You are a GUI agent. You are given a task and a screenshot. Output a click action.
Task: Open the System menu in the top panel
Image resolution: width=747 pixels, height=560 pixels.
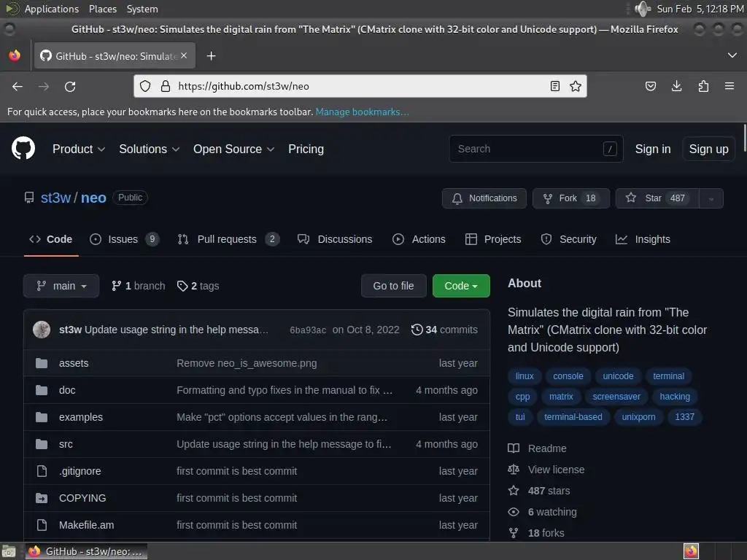click(142, 9)
